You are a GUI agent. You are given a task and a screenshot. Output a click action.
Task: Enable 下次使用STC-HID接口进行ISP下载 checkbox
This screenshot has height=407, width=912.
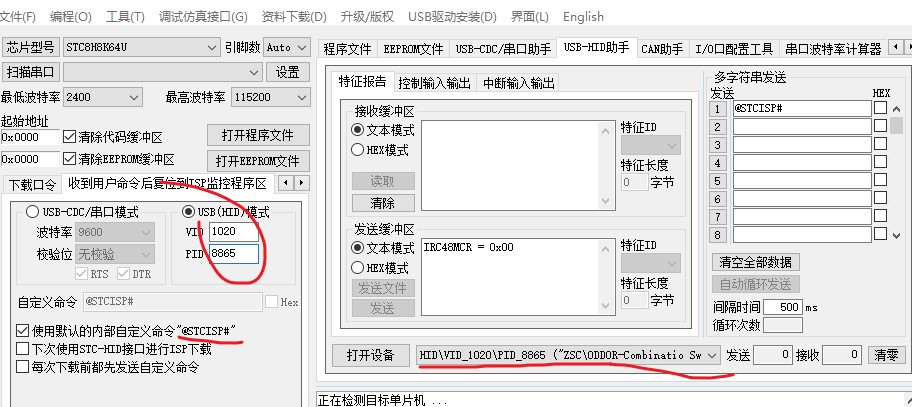[x=22, y=349]
